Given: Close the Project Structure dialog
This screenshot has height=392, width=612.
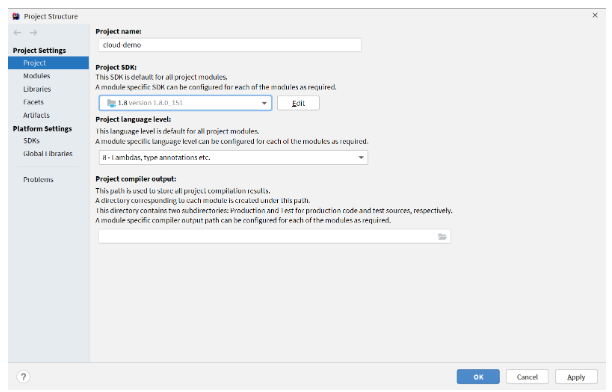Looking at the screenshot, I should 595,15.
